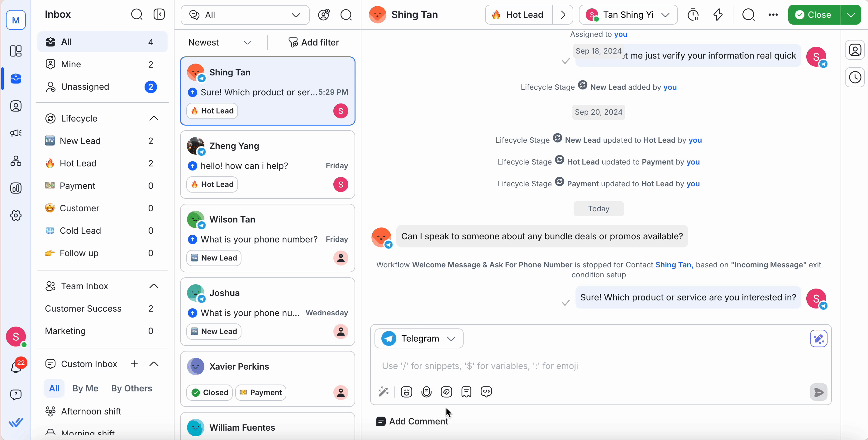Switch to the By Others filter tab

click(131, 388)
